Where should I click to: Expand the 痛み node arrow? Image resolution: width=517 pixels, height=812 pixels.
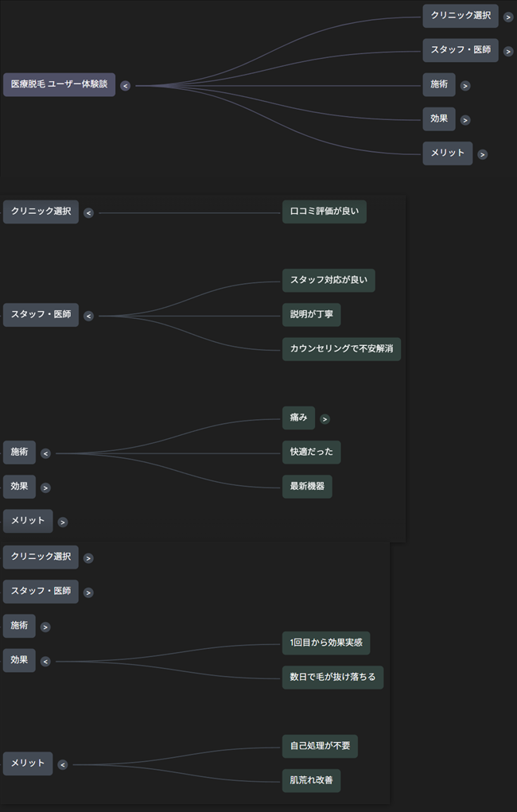tap(325, 419)
